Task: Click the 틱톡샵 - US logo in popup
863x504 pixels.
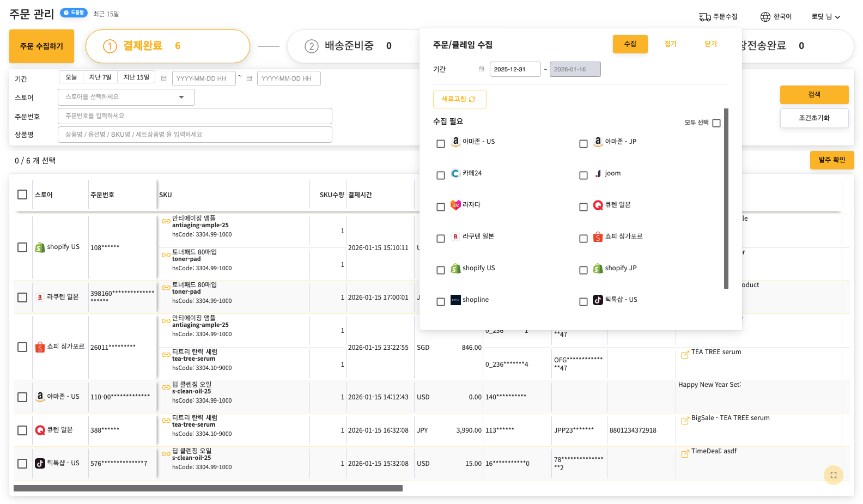Action: [598, 300]
